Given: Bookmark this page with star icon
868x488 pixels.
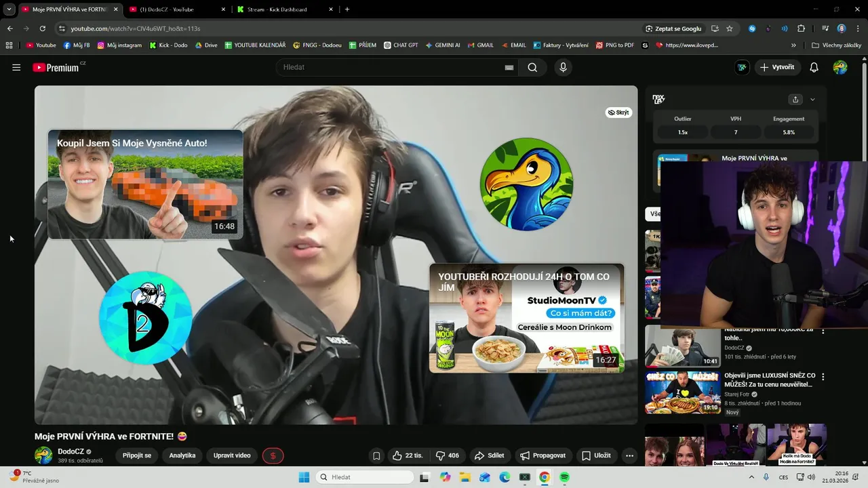Looking at the screenshot, I should point(730,28).
